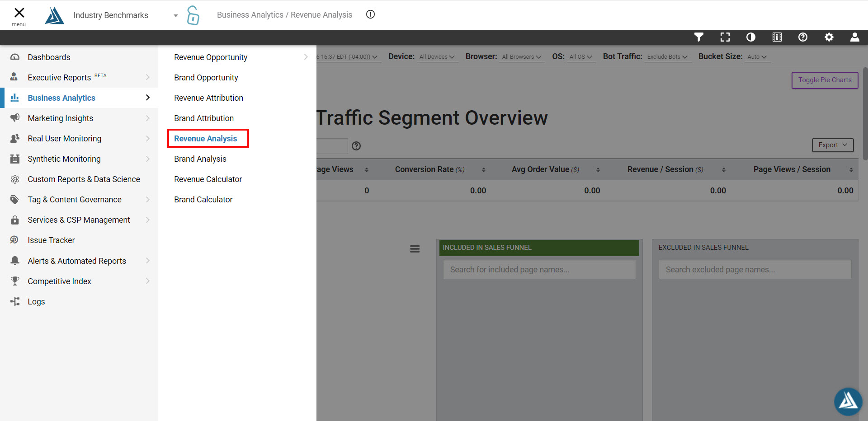
Task: Expand Executive Reports chevron
Action: 148,77
